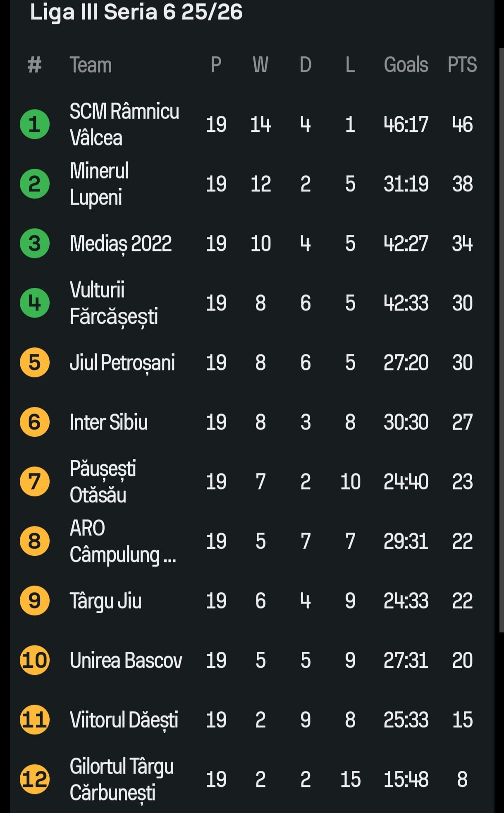Click the yellow position 12 badge
Viewport: 504px width, 813px height.
[x=35, y=779]
